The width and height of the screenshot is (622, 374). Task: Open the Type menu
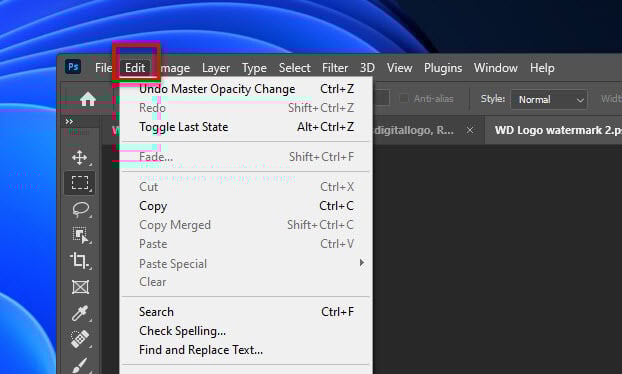pyautogui.click(x=254, y=68)
